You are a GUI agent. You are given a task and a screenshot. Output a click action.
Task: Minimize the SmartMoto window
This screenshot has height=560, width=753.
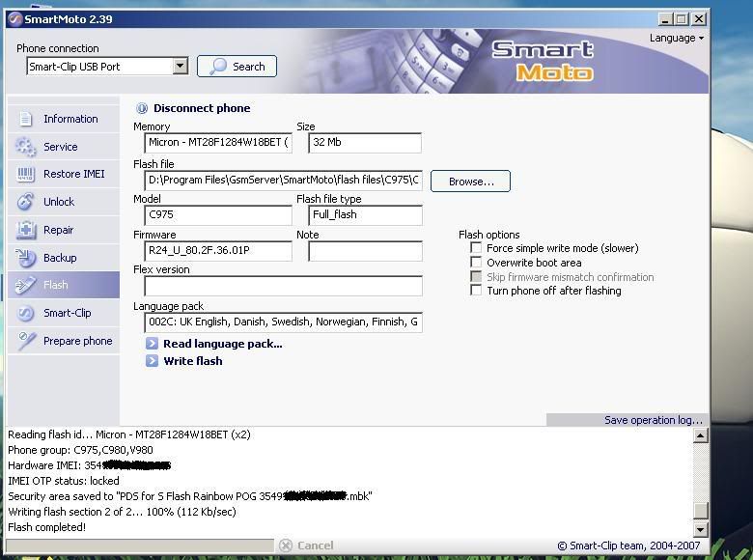point(664,19)
